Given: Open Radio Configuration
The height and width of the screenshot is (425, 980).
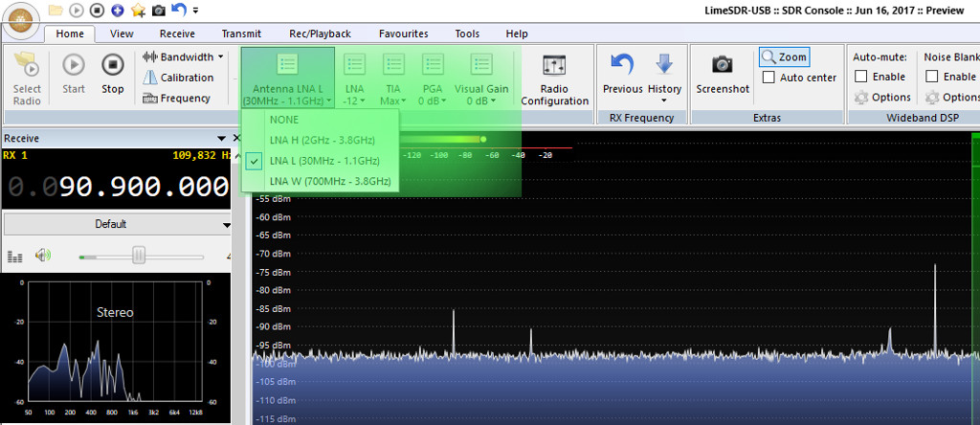Looking at the screenshot, I should click(555, 78).
